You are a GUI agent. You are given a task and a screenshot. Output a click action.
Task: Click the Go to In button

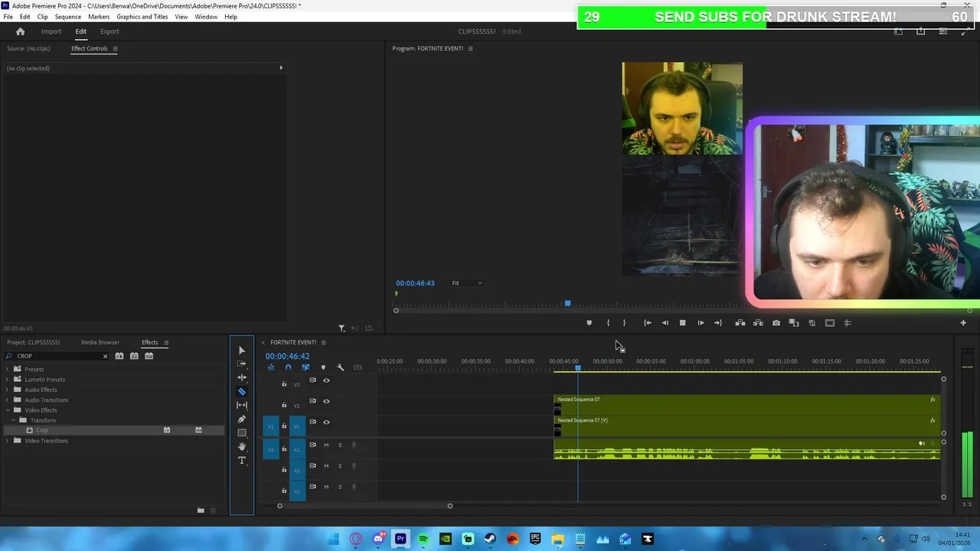click(647, 323)
